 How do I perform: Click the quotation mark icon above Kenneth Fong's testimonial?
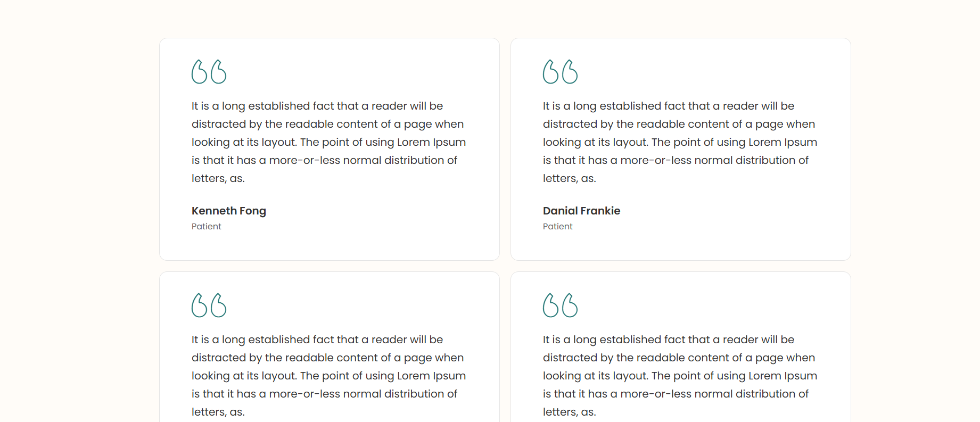[209, 72]
